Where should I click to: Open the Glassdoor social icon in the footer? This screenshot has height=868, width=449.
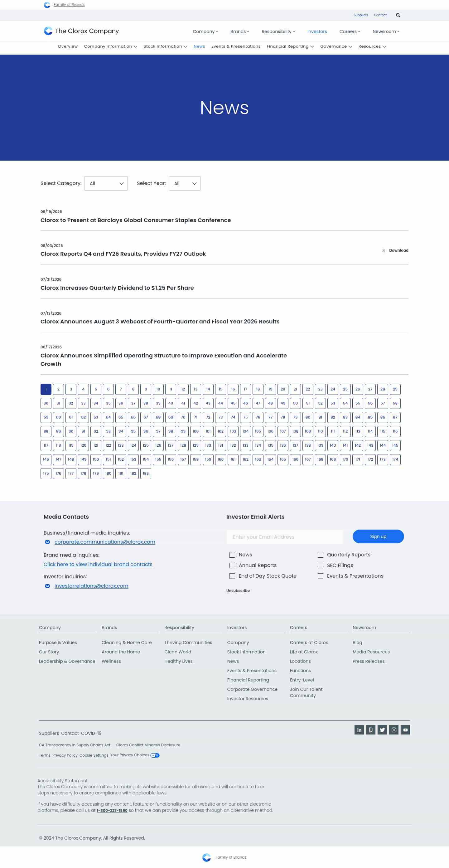(x=370, y=730)
